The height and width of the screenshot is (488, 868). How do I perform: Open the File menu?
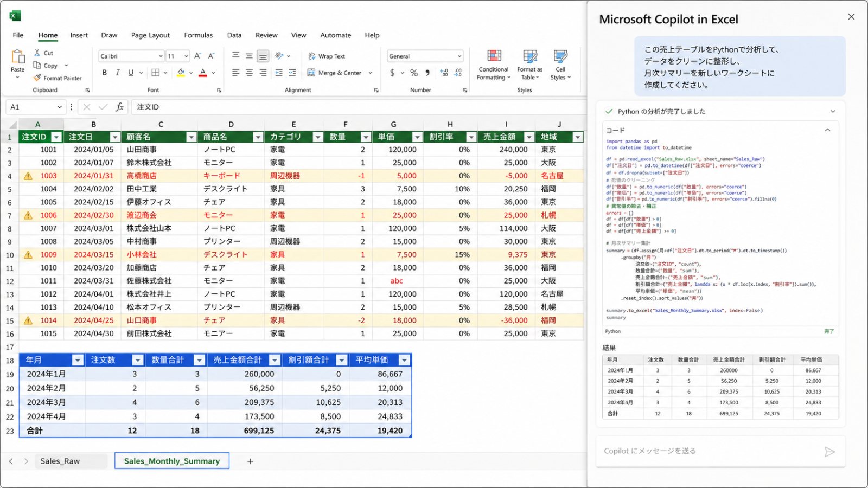18,35
